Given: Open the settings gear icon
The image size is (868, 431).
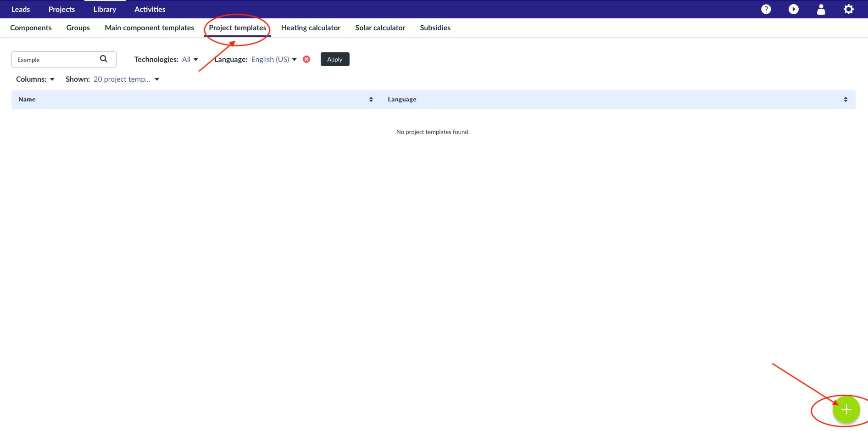Looking at the screenshot, I should coord(848,9).
